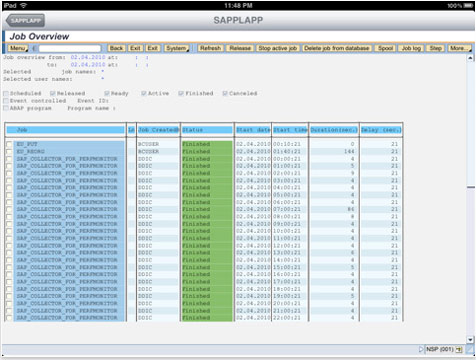The height and width of the screenshot is (360, 476).
Task: Click the Duration(sec.) column header
Action: (x=334, y=130)
